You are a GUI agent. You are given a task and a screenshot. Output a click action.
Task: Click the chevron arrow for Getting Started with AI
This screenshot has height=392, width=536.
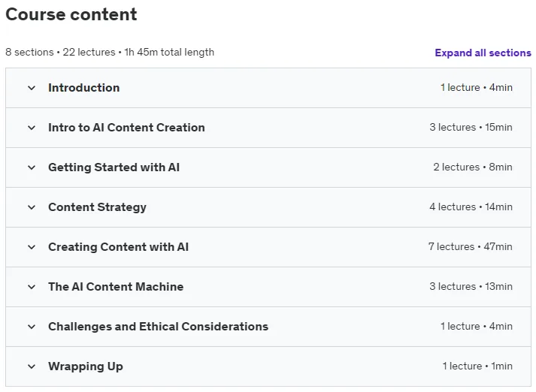pos(32,167)
